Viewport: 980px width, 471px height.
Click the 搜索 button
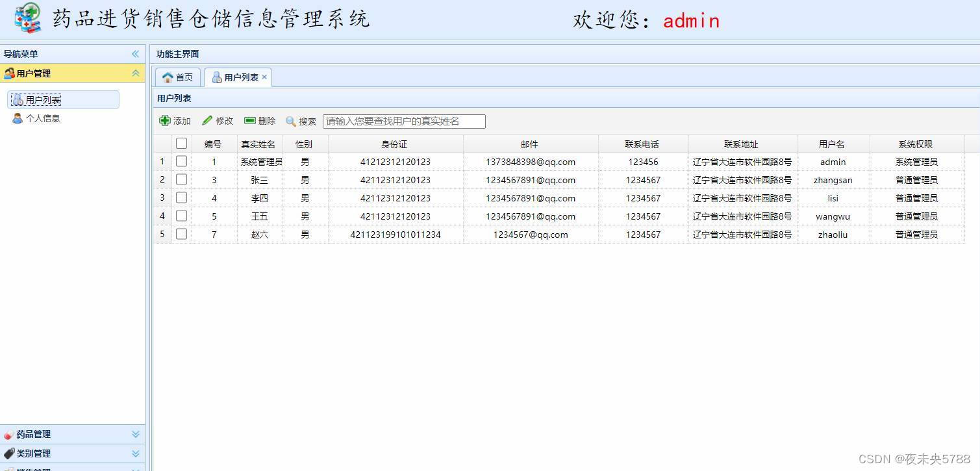[301, 121]
